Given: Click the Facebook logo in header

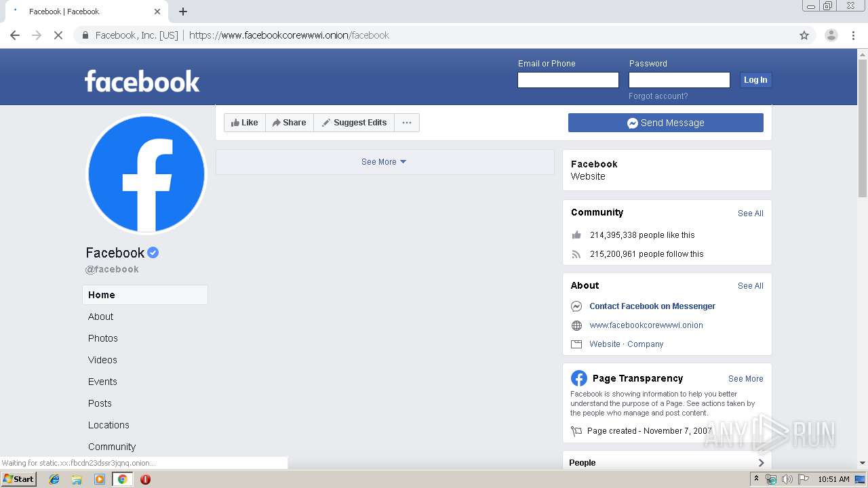Looking at the screenshot, I should (x=142, y=81).
